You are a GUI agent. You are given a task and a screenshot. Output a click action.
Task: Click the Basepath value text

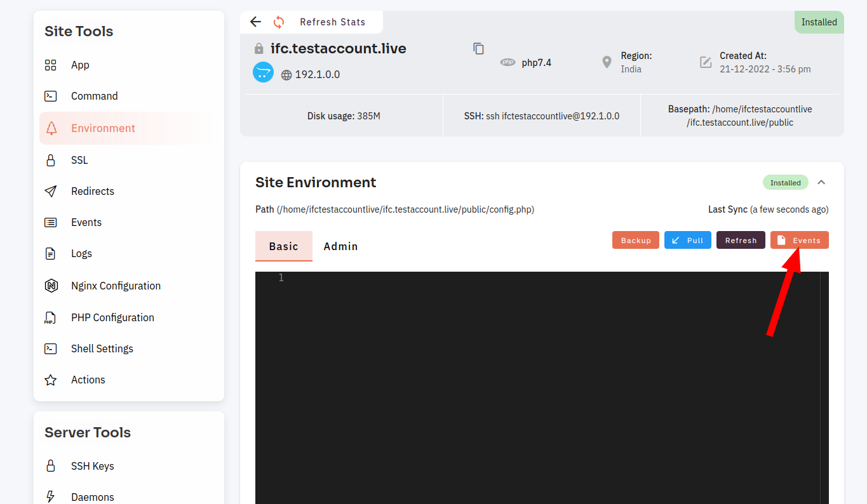pyautogui.click(x=740, y=116)
